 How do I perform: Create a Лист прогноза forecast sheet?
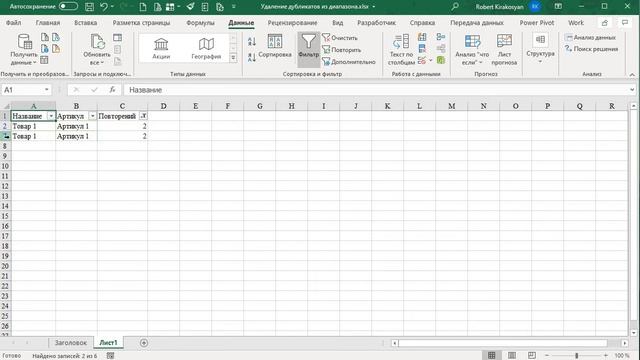(x=504, y=50)
